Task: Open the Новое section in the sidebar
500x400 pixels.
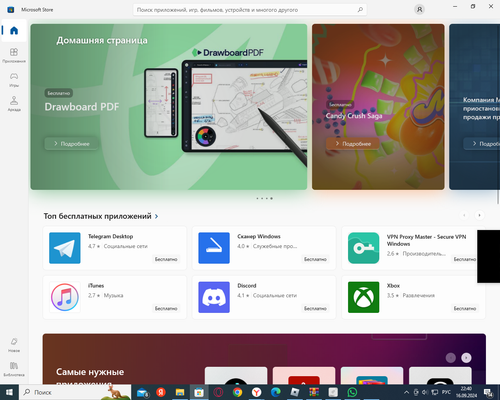Action: (x=14, y=345)
